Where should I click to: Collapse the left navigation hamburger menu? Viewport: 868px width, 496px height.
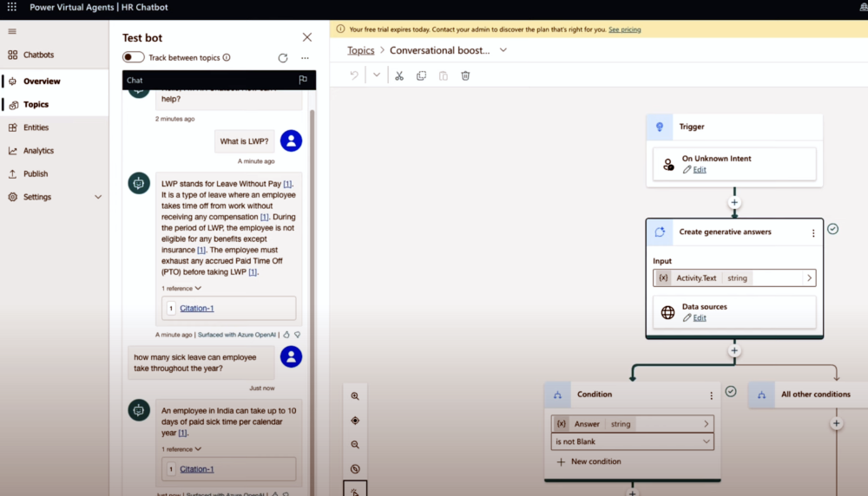12,31
